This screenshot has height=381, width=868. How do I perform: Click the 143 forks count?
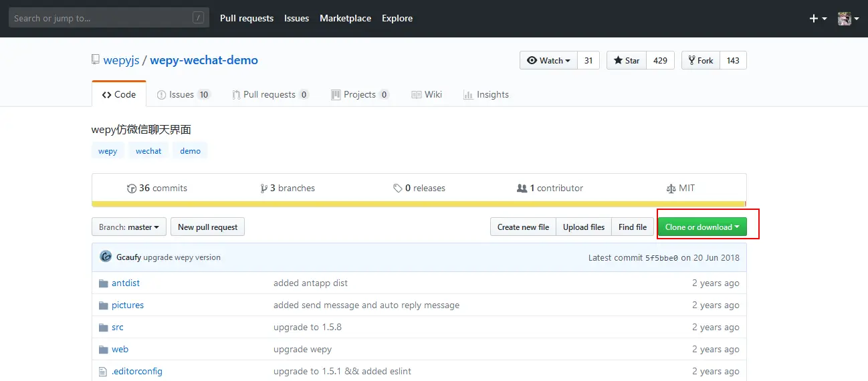click(x=733, y=60)
